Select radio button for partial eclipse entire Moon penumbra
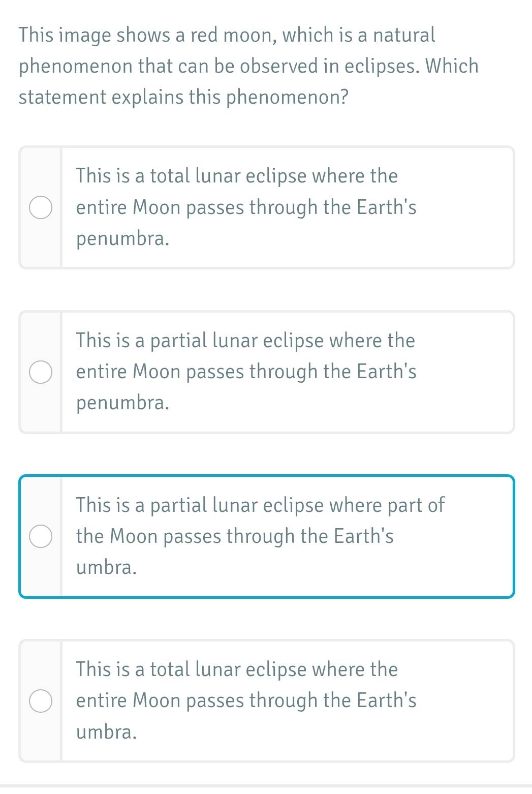532x794 pixels. tap(40, 372)
